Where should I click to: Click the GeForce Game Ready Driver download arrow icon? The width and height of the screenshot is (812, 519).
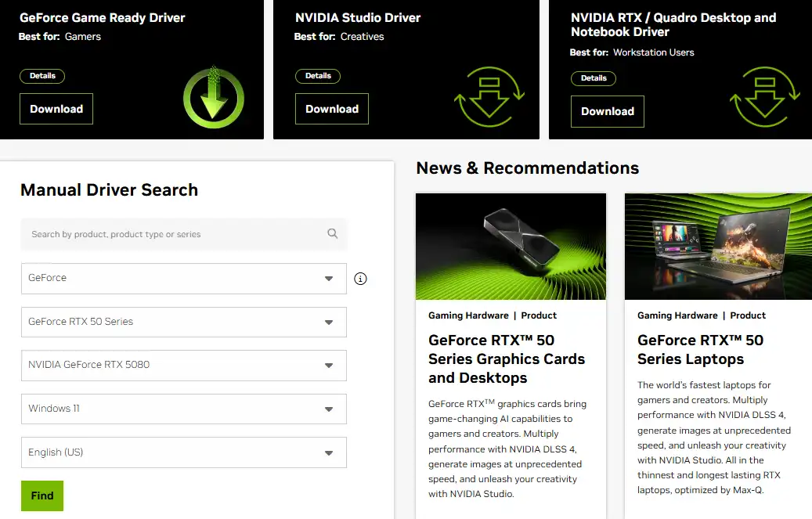(x=213, y=97)
